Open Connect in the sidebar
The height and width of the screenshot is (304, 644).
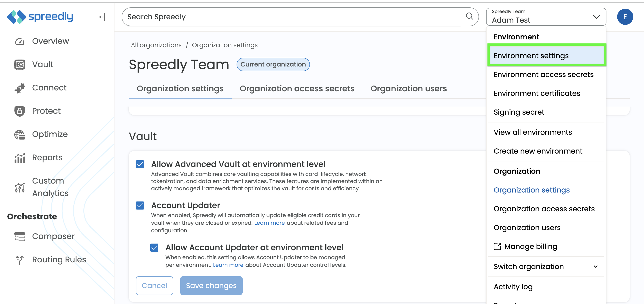point(49,88)
